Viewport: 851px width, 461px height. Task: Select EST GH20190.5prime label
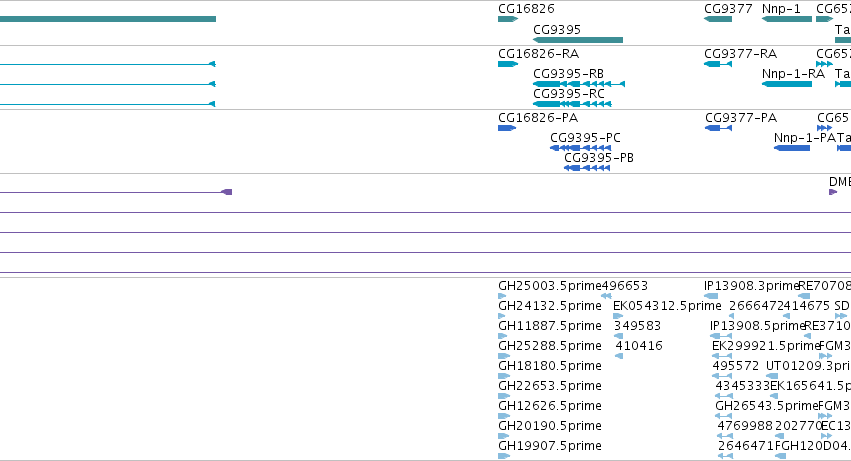[550, 426]
